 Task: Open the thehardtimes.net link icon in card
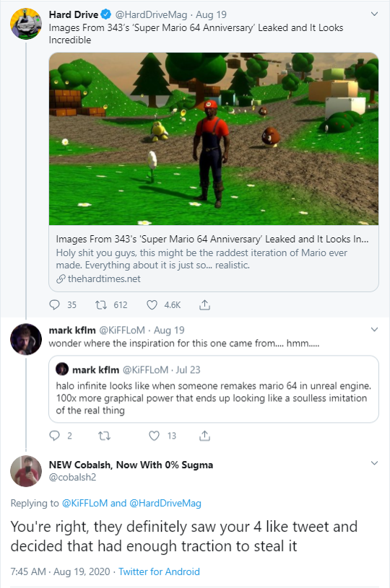point(61,279)
